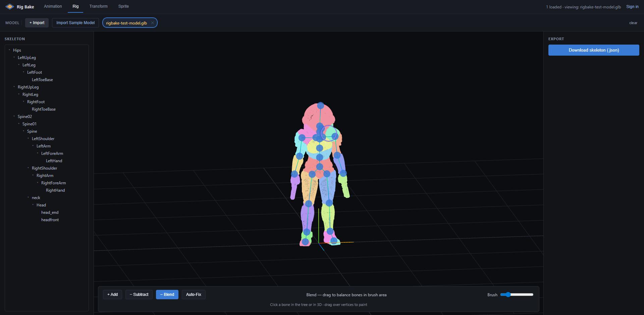644x315 pixels.
Task: Click the top head joint in viewport
Action: coord(321,106)
